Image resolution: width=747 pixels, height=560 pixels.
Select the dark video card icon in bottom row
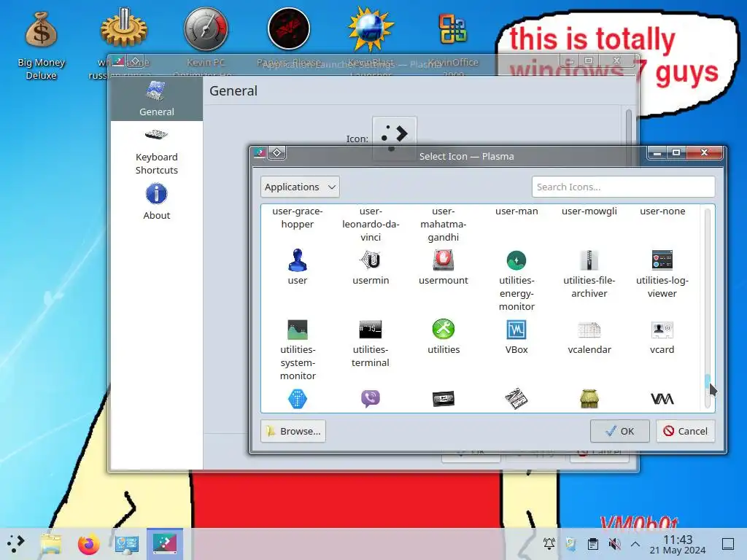click(x=443, y=399)
